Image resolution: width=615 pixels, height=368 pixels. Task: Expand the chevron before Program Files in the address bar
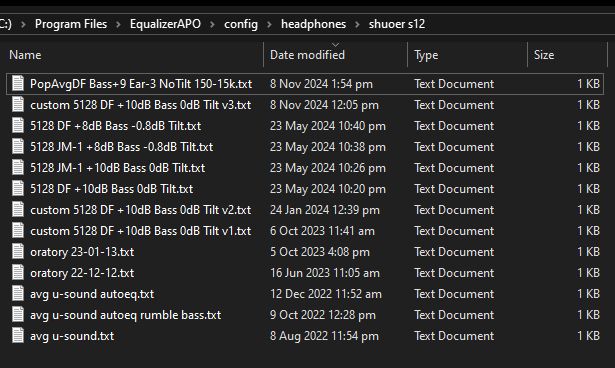(24, 24)
